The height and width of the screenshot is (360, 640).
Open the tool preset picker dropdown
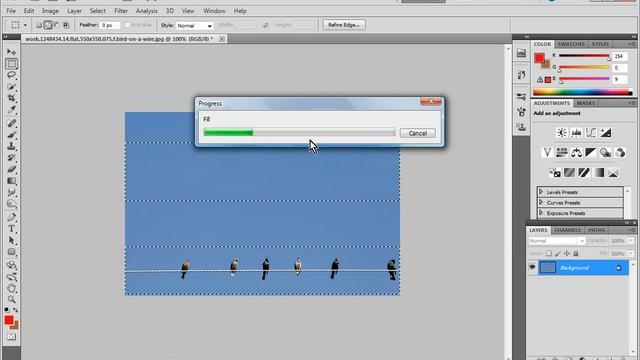pyautogui.click(x=25, y=25)
